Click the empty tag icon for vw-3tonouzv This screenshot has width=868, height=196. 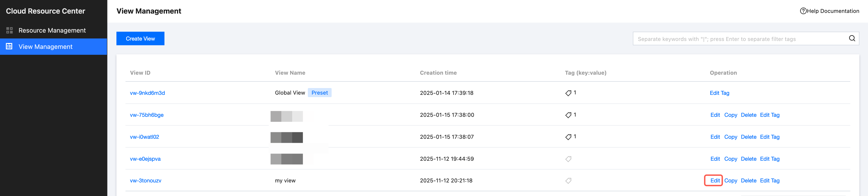pos(568,181)
